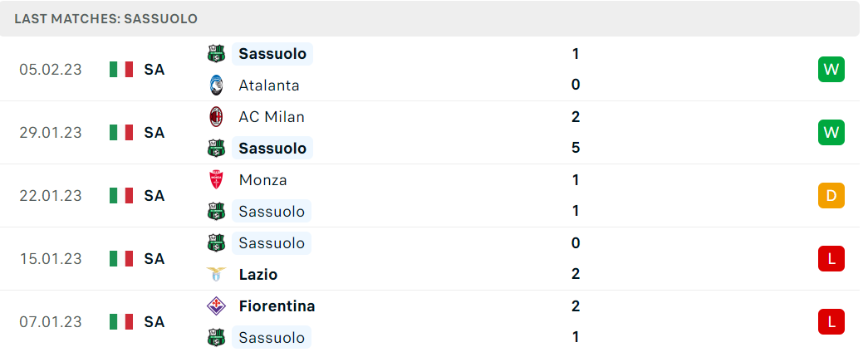
Task: Click Italy flag on the 29.01.23 row
Action: click(121, 132)
